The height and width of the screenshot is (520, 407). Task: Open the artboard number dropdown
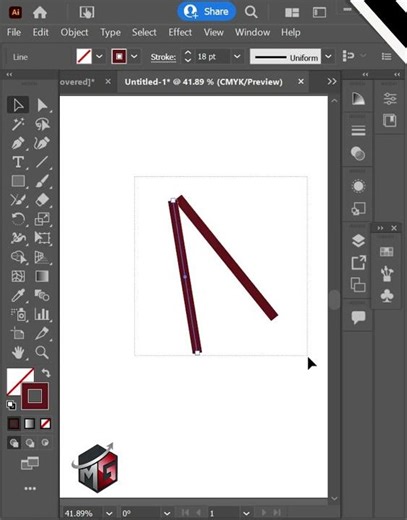(246, 513)
